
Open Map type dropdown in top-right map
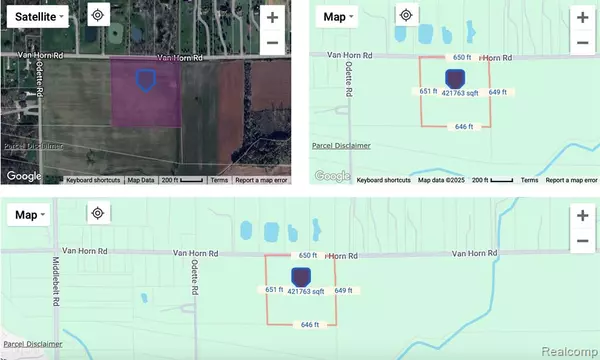click(337, 17)
